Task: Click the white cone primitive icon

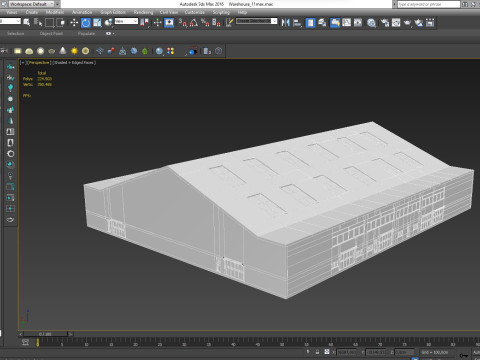Action: coord(63,51)
